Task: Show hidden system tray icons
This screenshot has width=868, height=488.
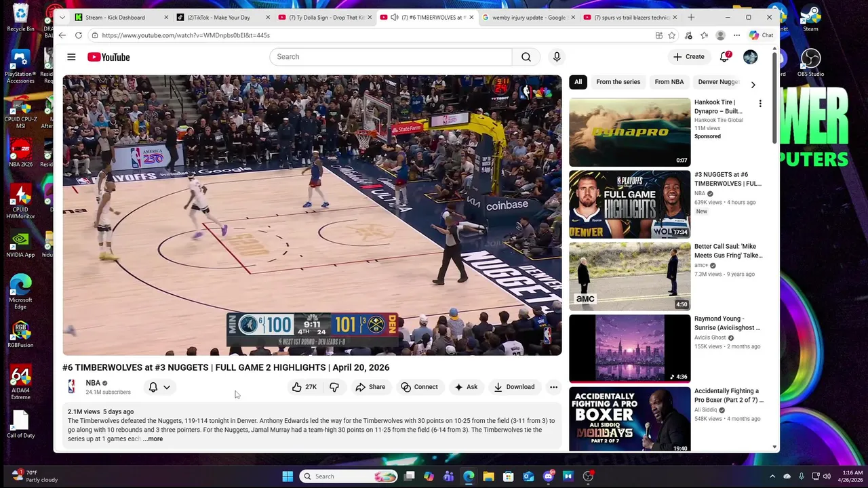Action: point(772,476)
